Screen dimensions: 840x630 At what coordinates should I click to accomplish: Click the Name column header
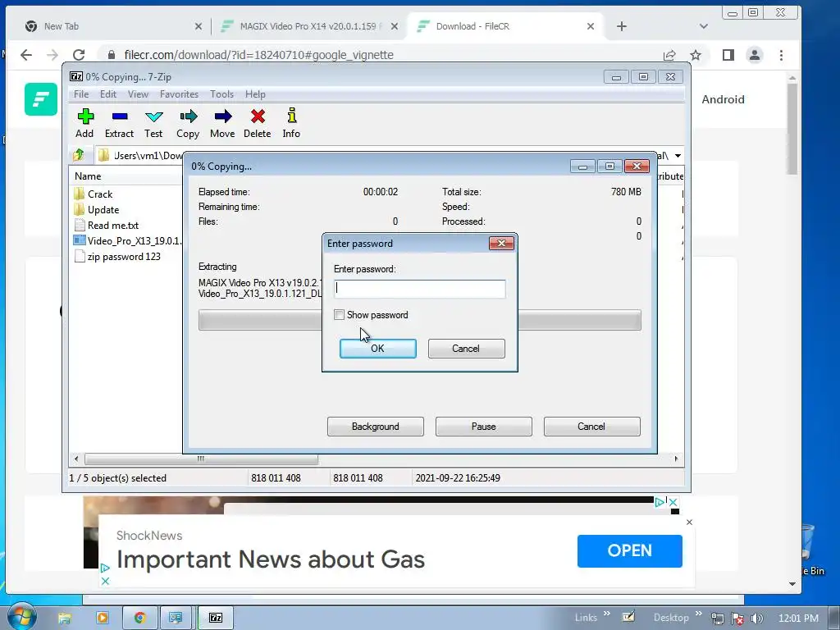click(88, 176)
